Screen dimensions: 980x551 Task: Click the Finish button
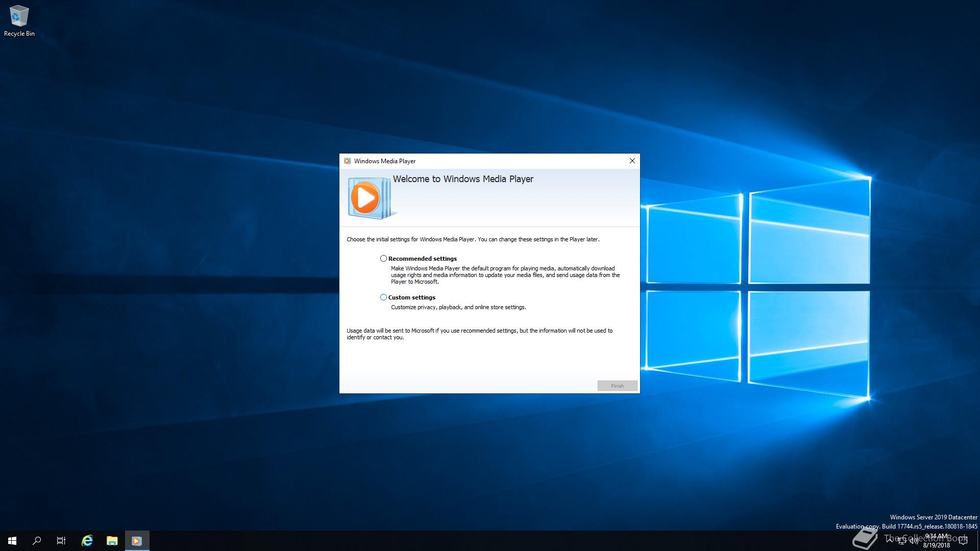point(617,386)
